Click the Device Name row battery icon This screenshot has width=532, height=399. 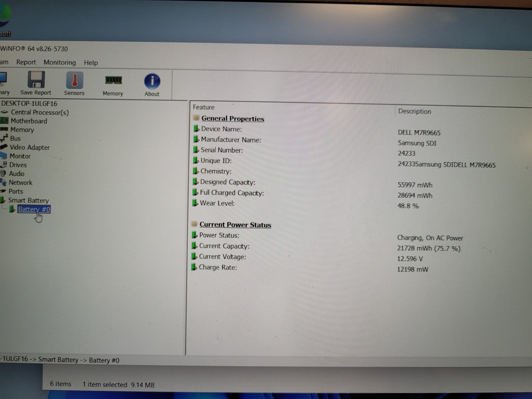[x=196, y=129]
